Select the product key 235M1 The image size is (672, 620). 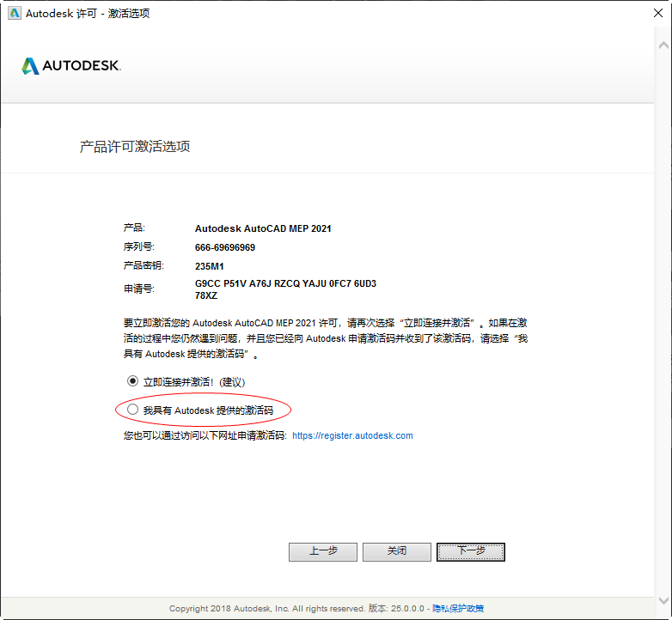209,266
